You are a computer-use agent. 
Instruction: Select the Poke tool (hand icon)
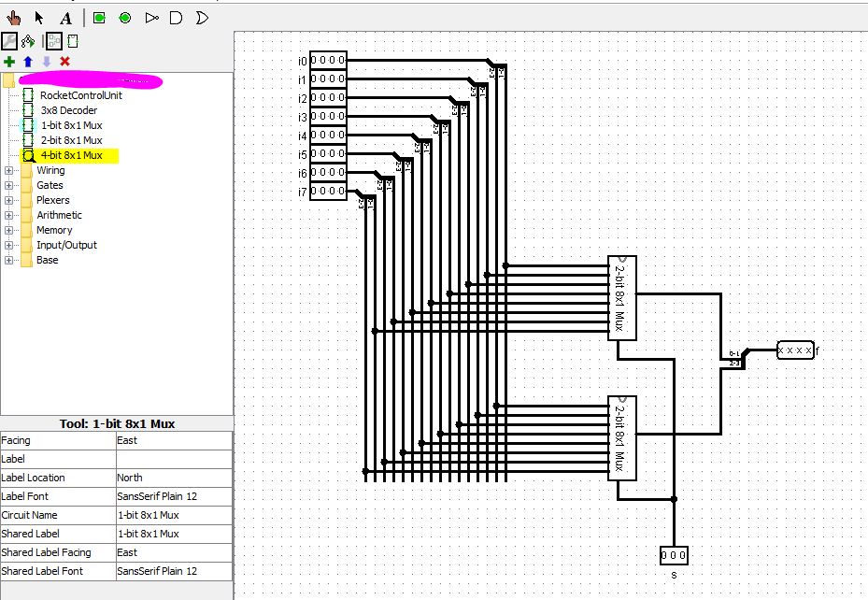(14, 18)
